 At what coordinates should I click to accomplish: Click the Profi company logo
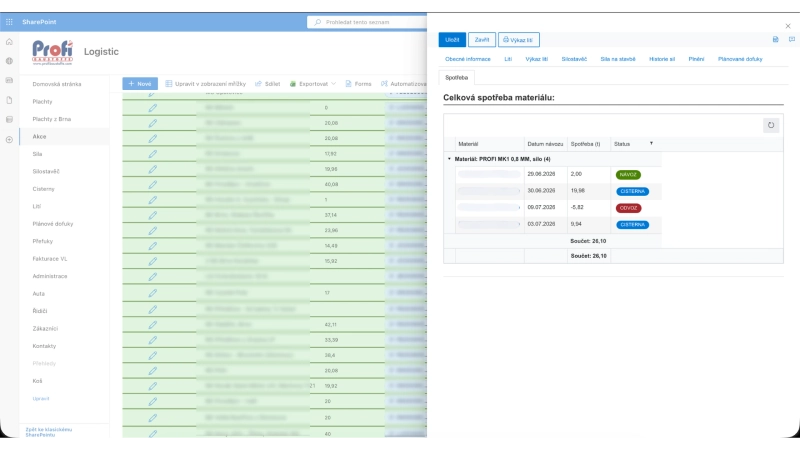[53, 52]
